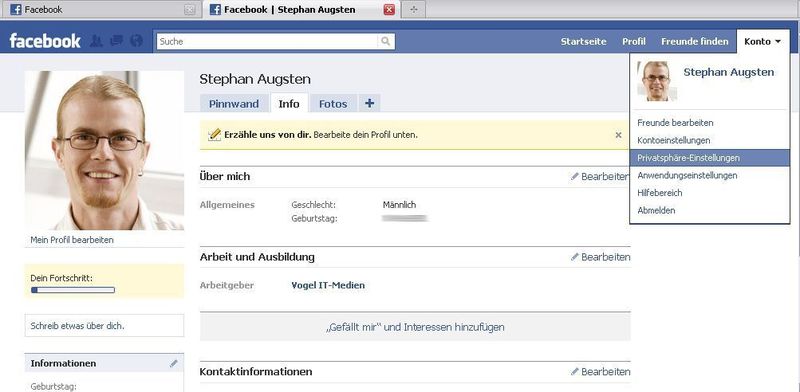800x392 pixels.
Task: Go to Hilfebereich in Konto menu
Action: pos(660,193)
